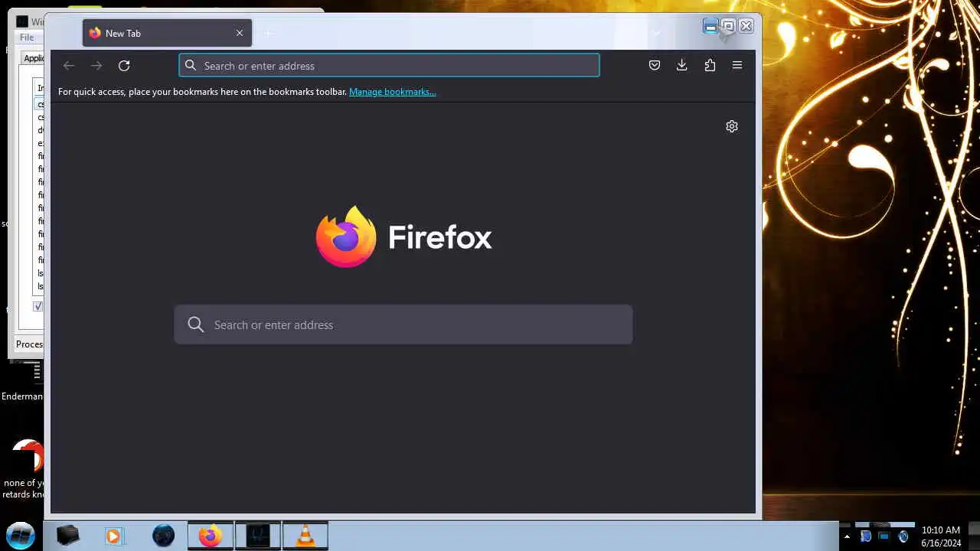Open the network tray icon

[884, 536]
